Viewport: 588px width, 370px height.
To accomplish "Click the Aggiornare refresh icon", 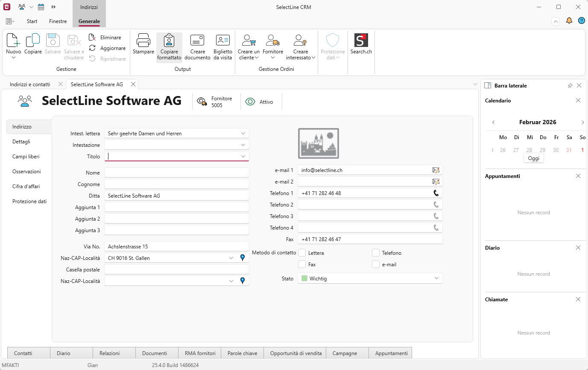I will pyautogui.click(x=92, y=48).
